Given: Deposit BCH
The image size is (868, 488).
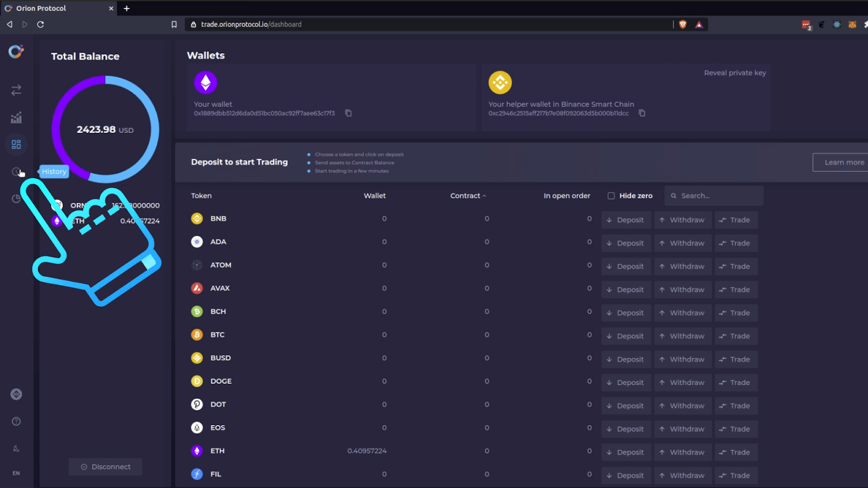Looking at the screenshot, I should point(626,313).
